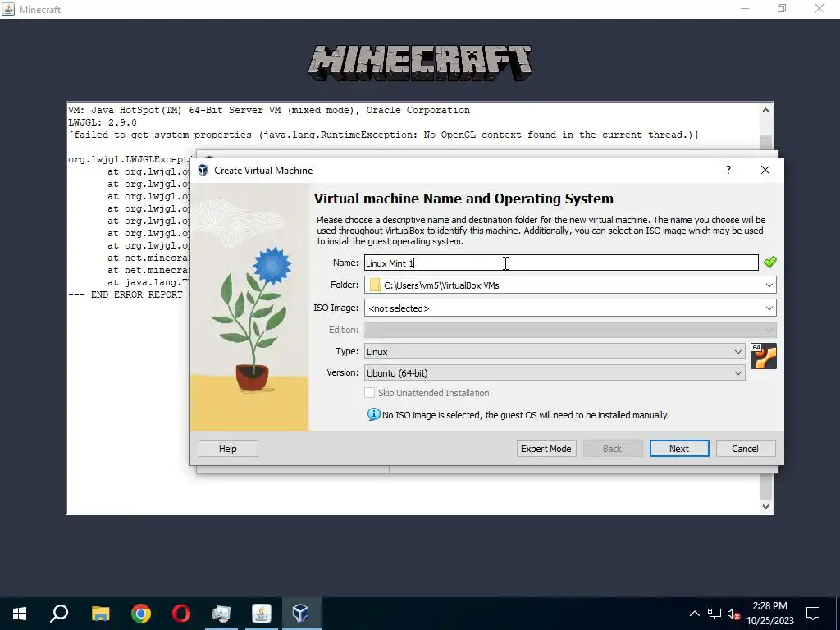Click the blue flower illustration in the wizard

click(272, 265)
